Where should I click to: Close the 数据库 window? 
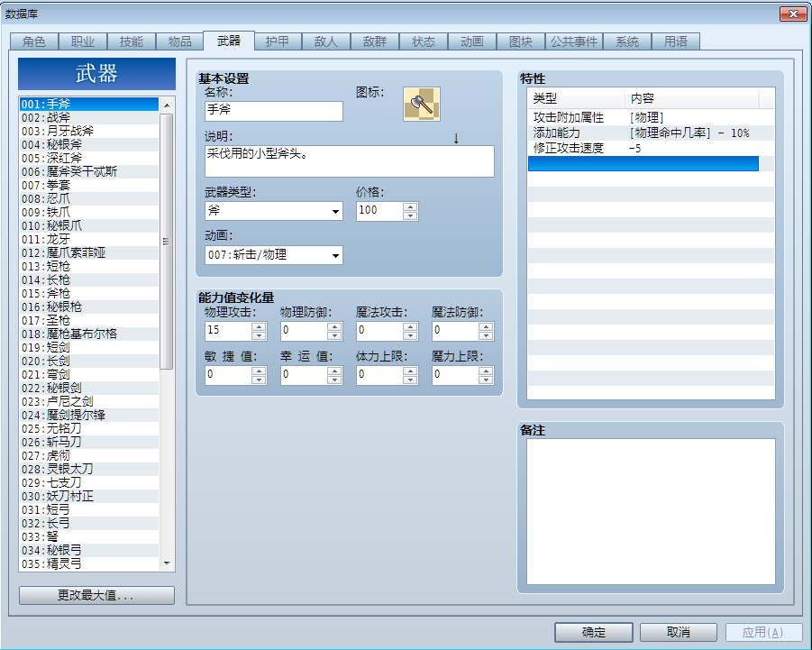click(x=793, y=14)
